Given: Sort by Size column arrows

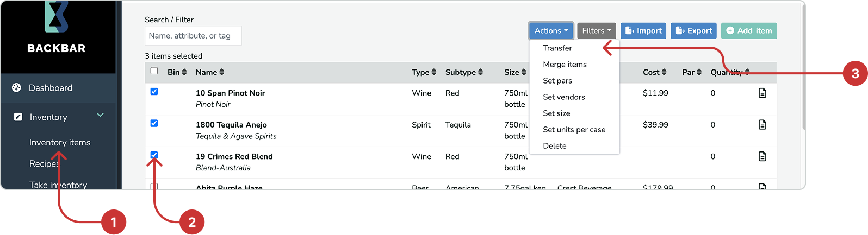Looking at the screenshot, I should pyautogui.click(x=524, y=72).
